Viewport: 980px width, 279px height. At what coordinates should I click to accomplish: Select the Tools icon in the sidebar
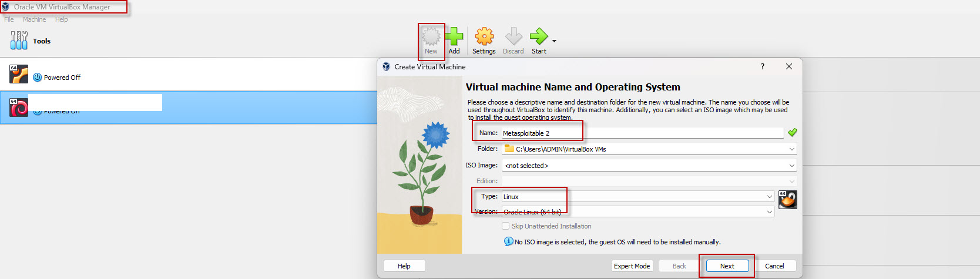pyautogui.click(x=19, y=41)
